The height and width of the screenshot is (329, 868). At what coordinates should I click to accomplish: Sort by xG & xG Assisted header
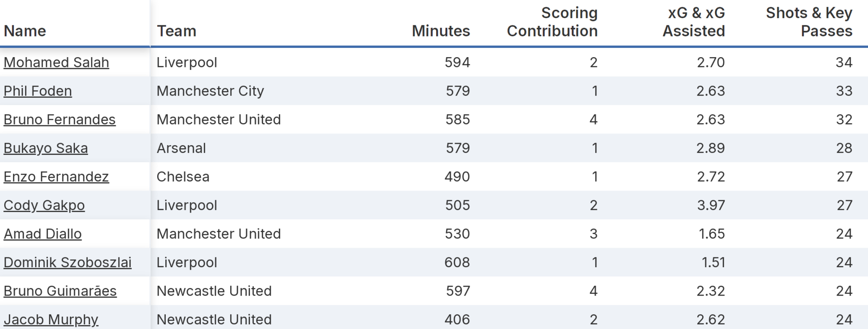click(694, 22)
